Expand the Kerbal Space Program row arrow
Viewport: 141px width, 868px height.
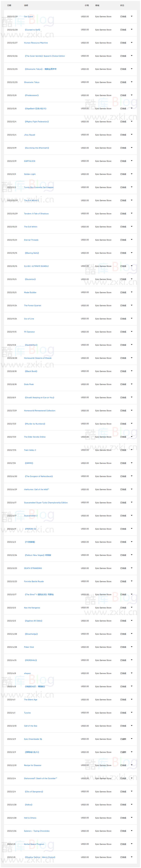coord(132,844)
